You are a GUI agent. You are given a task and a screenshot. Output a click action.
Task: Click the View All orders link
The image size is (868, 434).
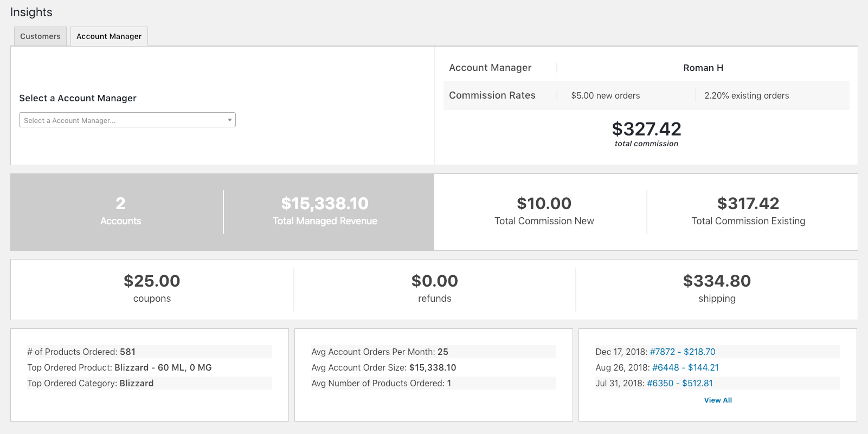point(718,400)
